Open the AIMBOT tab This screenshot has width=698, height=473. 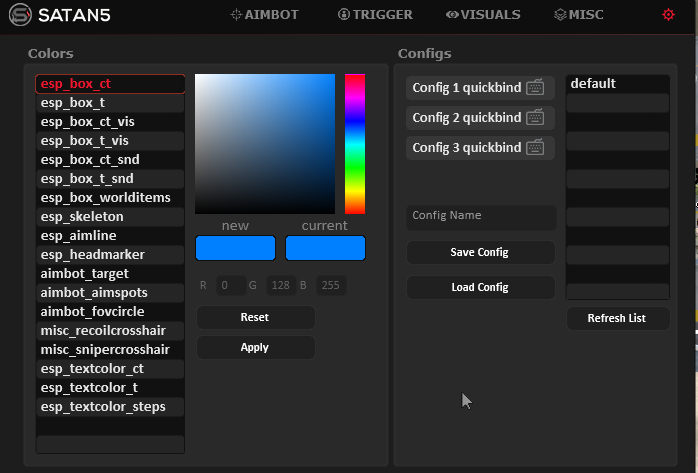264,15
